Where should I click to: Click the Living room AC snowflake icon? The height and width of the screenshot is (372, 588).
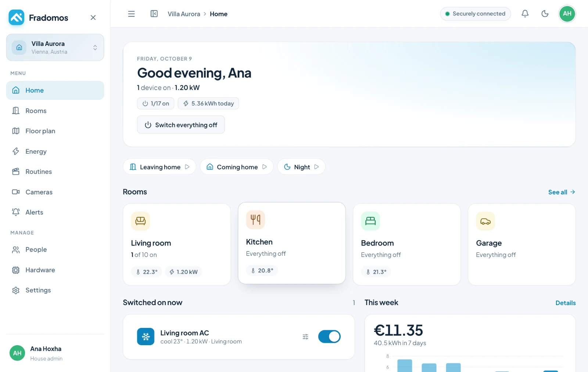[146, 337]
